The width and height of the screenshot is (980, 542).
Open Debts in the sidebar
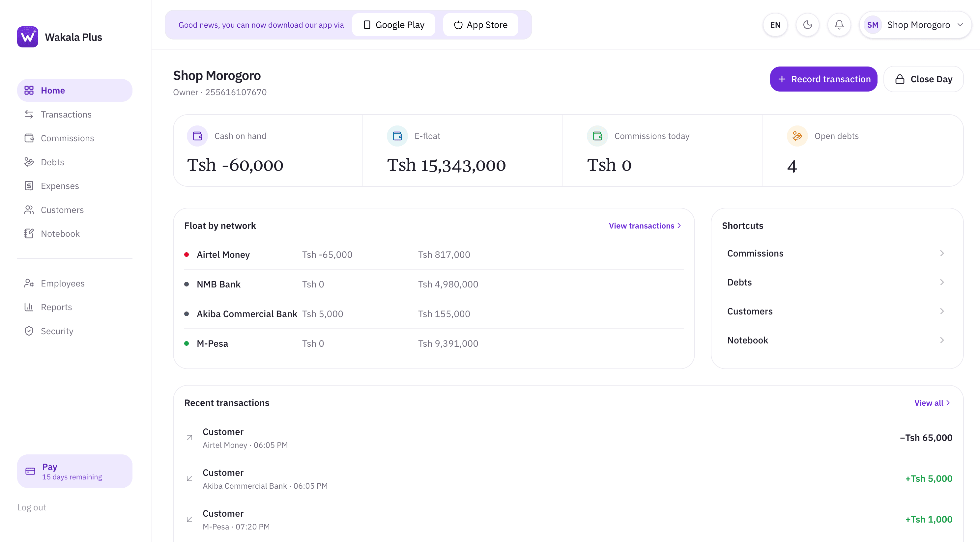pos(74,162)
